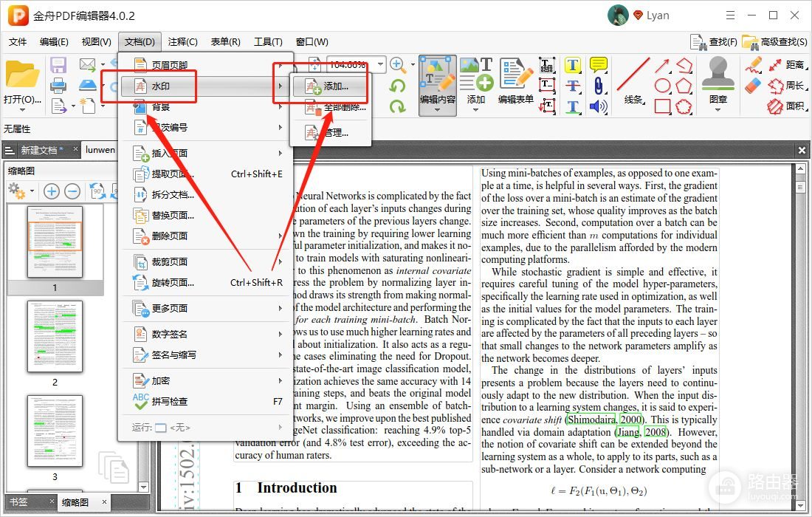Select page 2 thumbnail

[x=55, y=338]
